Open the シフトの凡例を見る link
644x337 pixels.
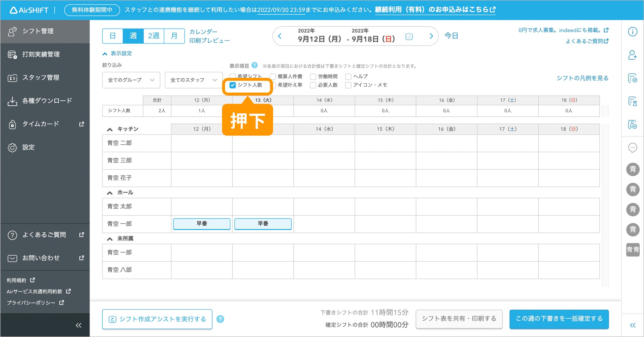(x=582, y=78)
